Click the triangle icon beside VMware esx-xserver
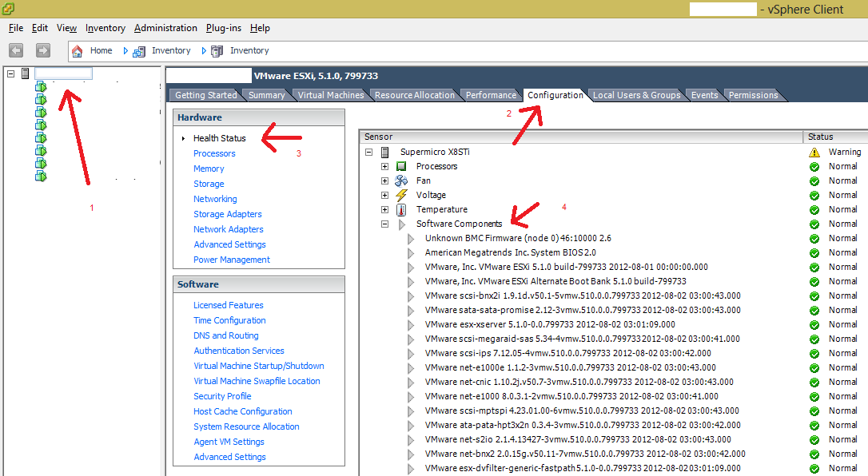The height and width of the screenshot is (476, 868). tap(411, 324)
